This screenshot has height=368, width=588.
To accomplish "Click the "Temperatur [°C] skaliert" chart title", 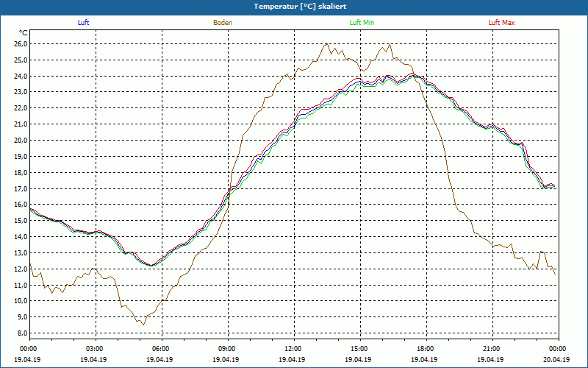I will click(300, 7).
